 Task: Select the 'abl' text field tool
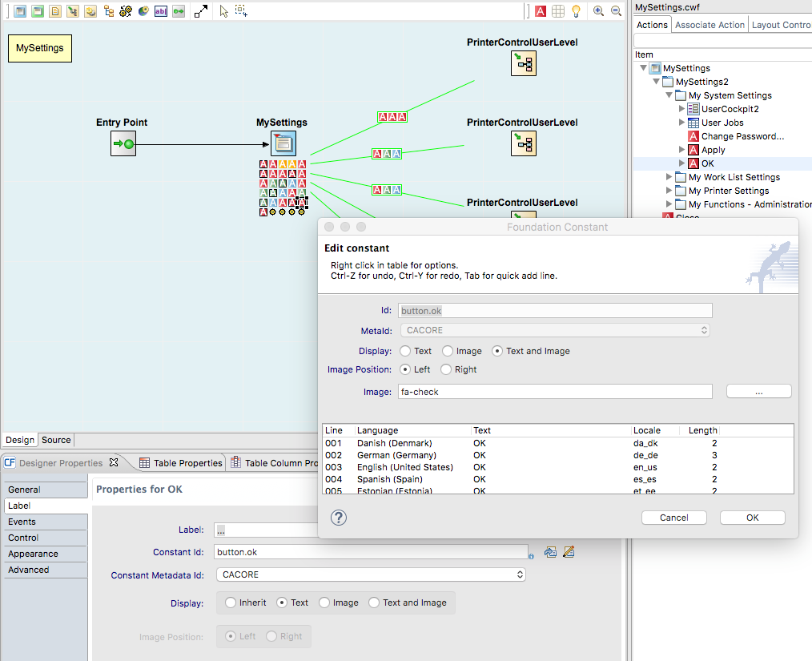click(161, 11)
